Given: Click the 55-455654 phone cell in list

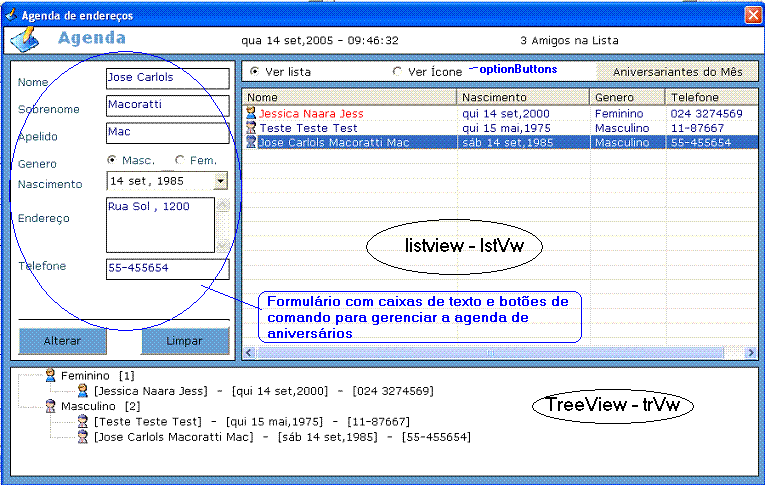Looking at the screenshot, I should [701, 142].
